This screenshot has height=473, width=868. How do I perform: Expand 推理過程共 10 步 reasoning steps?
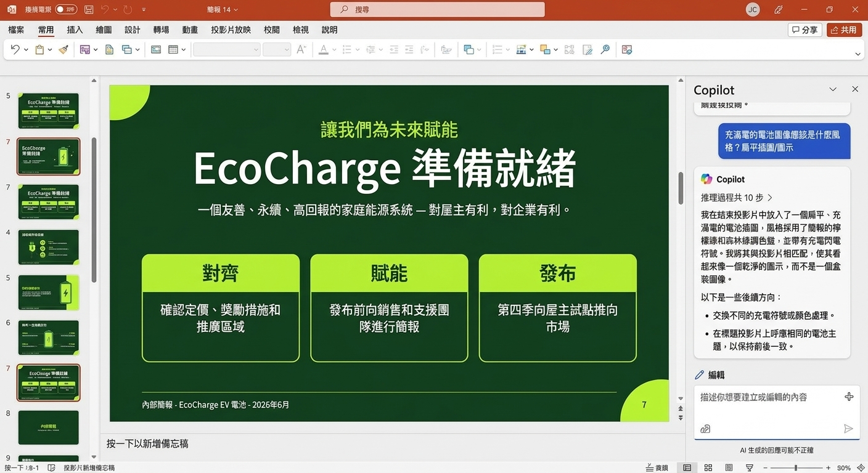(x=737, y=198)
